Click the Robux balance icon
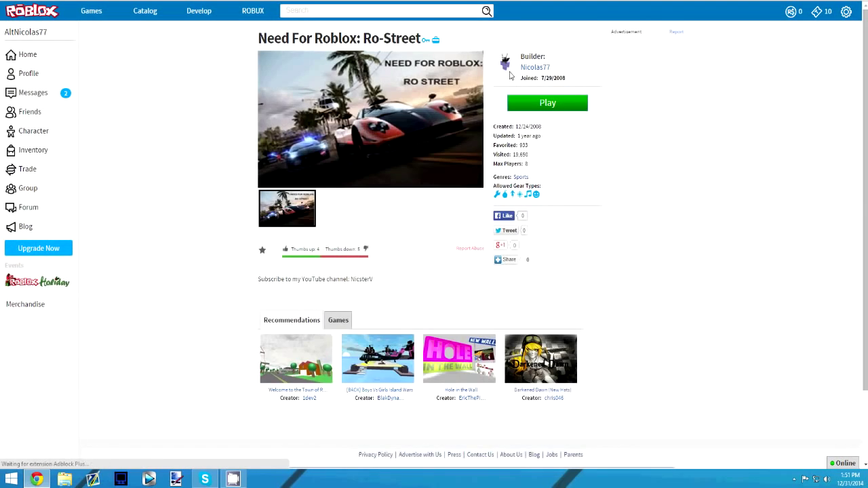868x488 pixels. coord(791,12)
